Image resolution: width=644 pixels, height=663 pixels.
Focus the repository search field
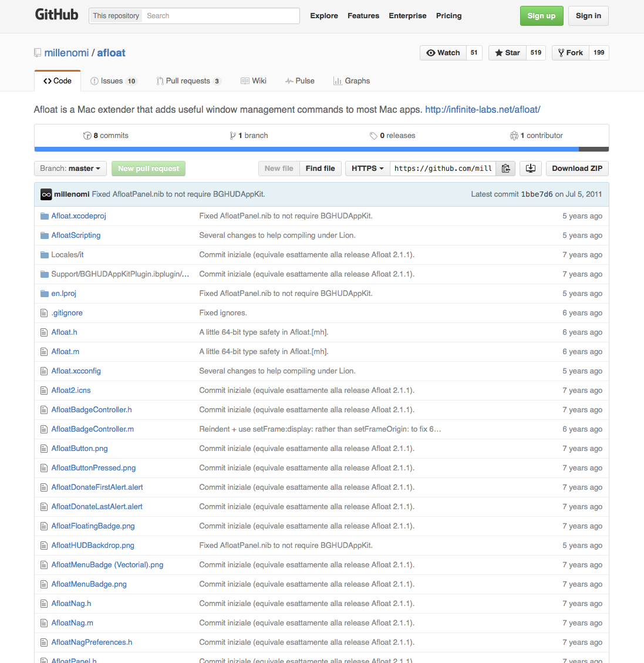click(221, 16)
